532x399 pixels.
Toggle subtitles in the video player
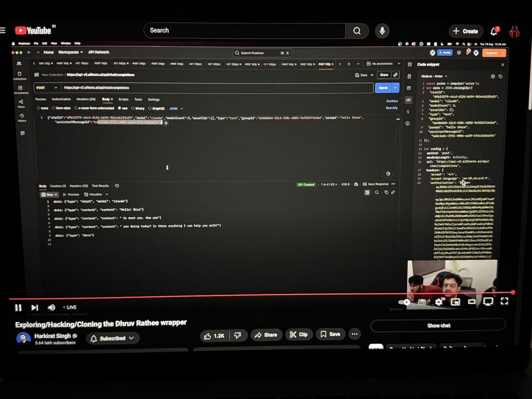coord(422,302)
